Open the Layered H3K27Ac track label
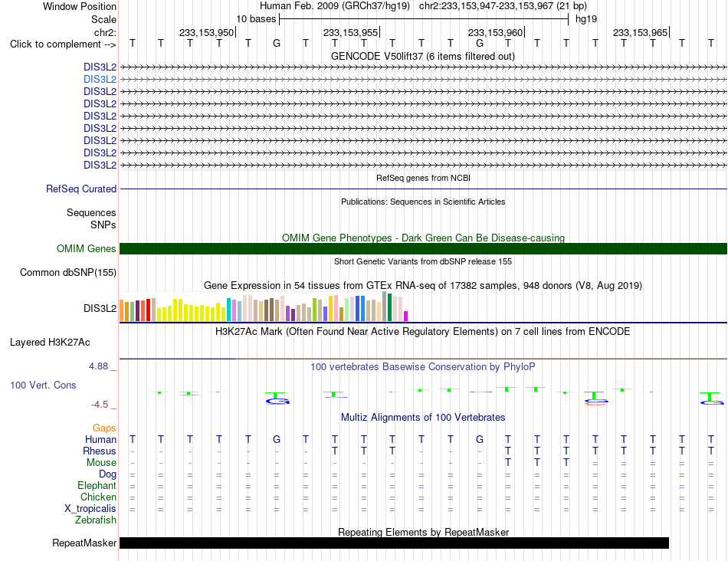728x561 pixels. [x=50, y=343]
